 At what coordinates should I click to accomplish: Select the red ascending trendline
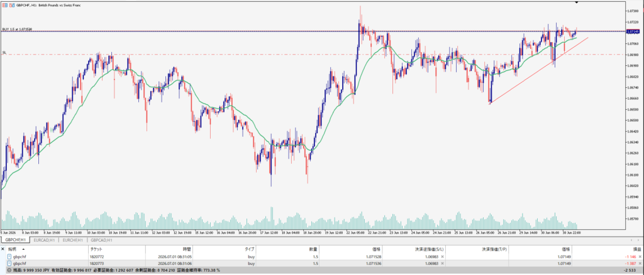(x=539, y=70)
